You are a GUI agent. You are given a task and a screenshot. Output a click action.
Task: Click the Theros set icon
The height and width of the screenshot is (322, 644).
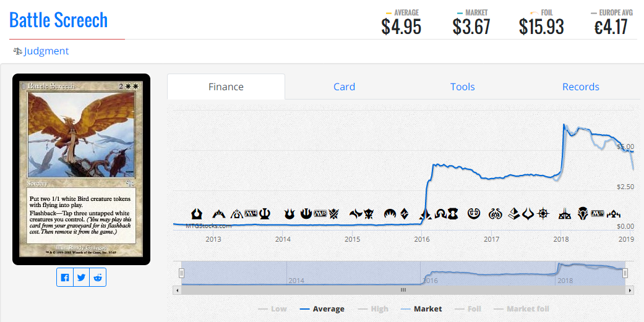click(x=265, y=214)
